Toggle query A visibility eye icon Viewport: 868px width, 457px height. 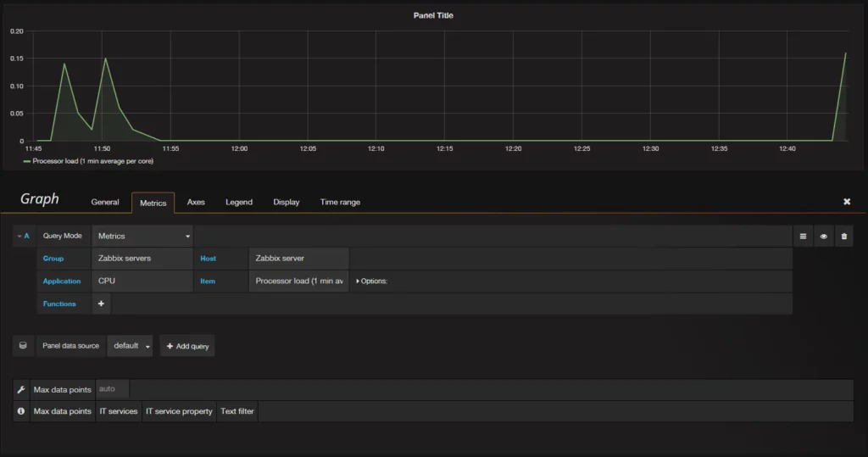(823, 237)
